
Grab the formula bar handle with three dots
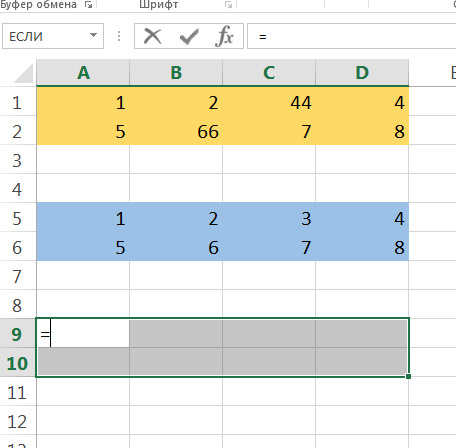click(119, 36)
